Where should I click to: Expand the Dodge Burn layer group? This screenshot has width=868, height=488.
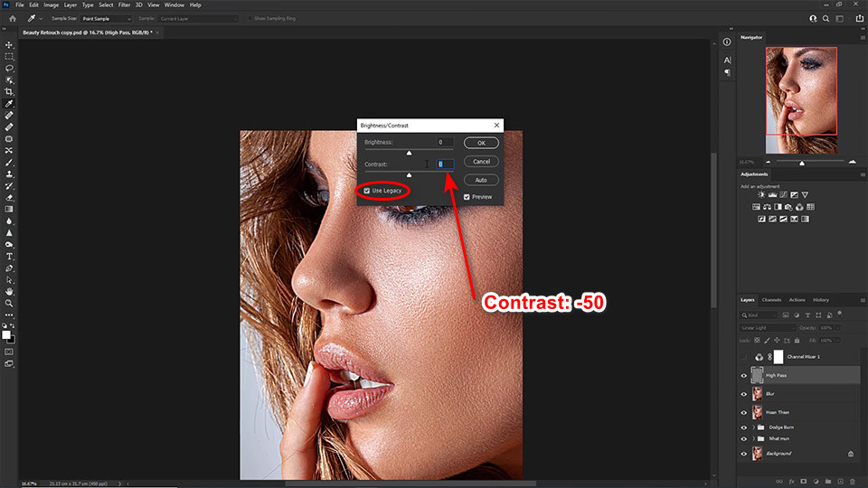point(754,427)
